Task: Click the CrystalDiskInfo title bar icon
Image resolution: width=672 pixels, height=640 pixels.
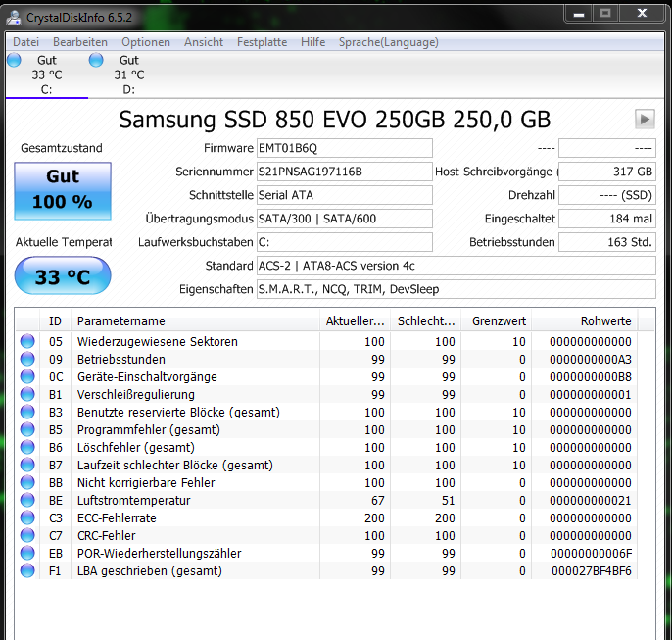Action: click(14, 18)
